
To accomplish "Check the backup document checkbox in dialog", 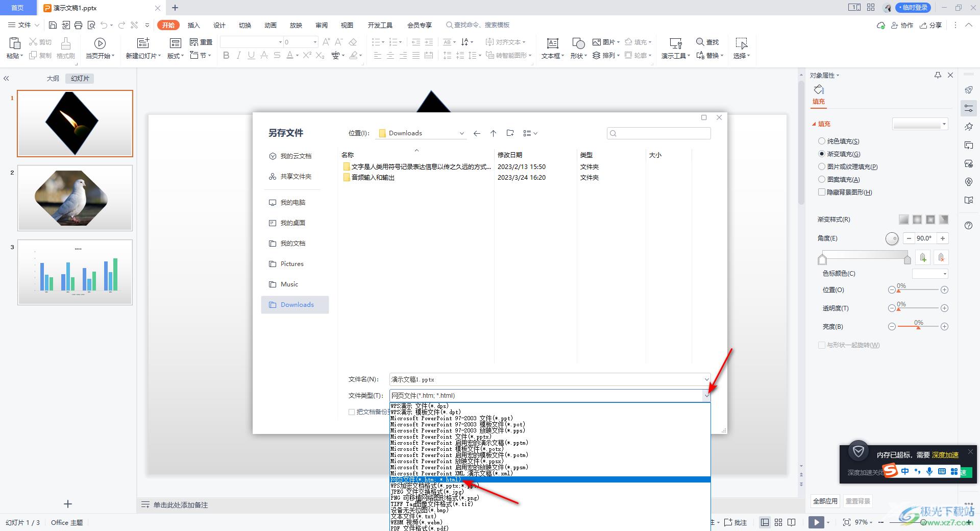I will (x=352, y=412).
